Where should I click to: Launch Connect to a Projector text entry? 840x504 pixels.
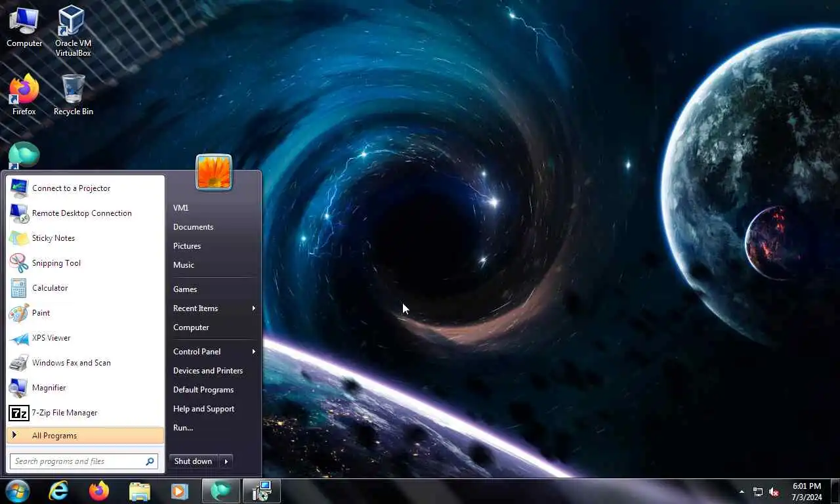click(x=72, y=188)
